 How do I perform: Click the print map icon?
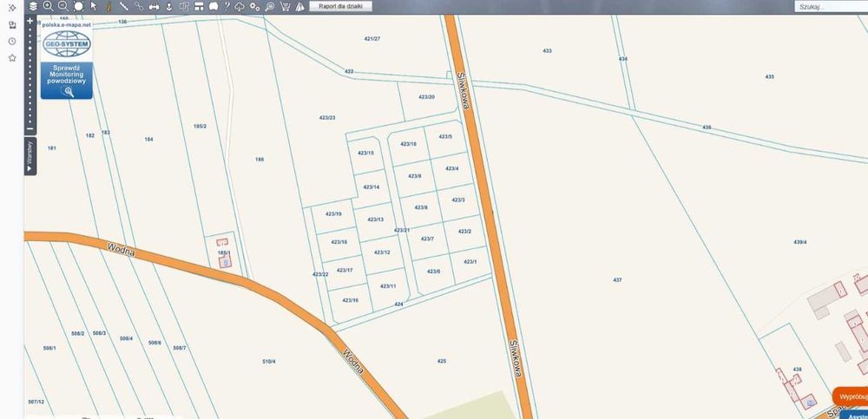click(x=154, y=7)
